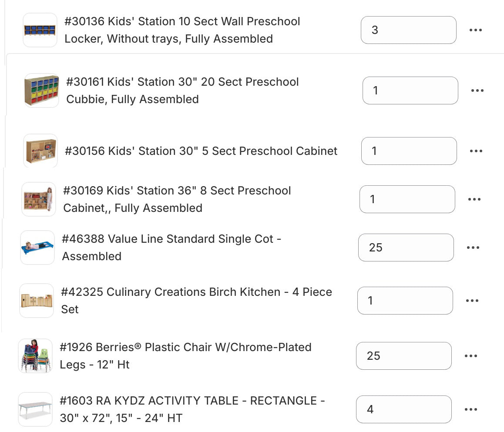Show more actions for Value Line Single Cot

point(473,248)
